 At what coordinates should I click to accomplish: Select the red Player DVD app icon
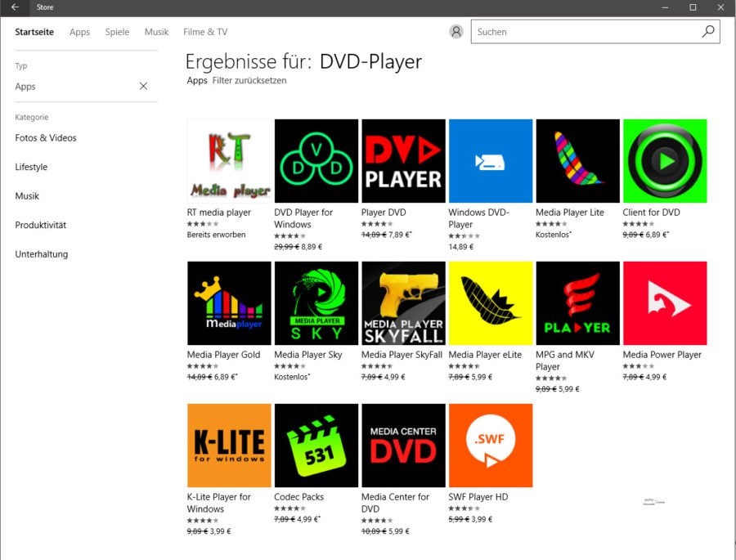(x=403, y=160)
